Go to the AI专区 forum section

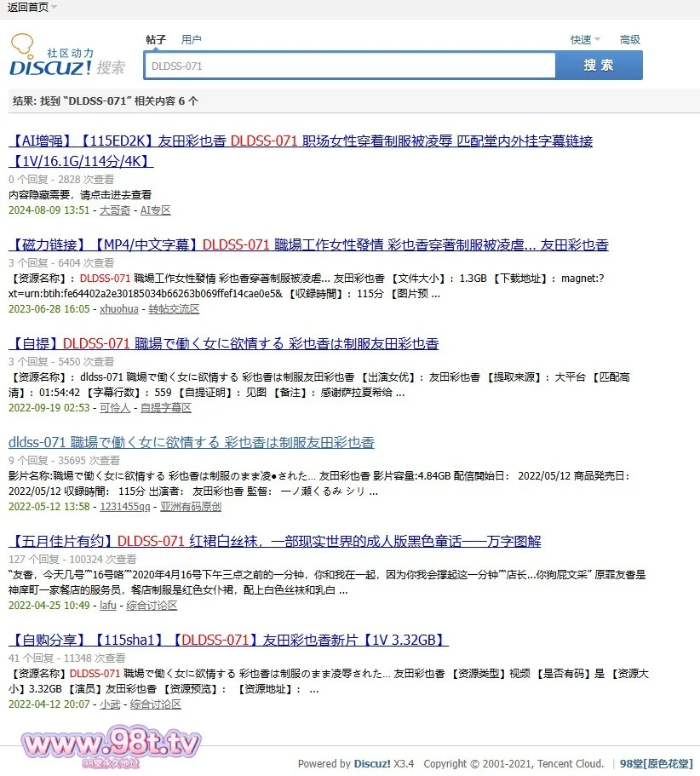tap(155, 210)
